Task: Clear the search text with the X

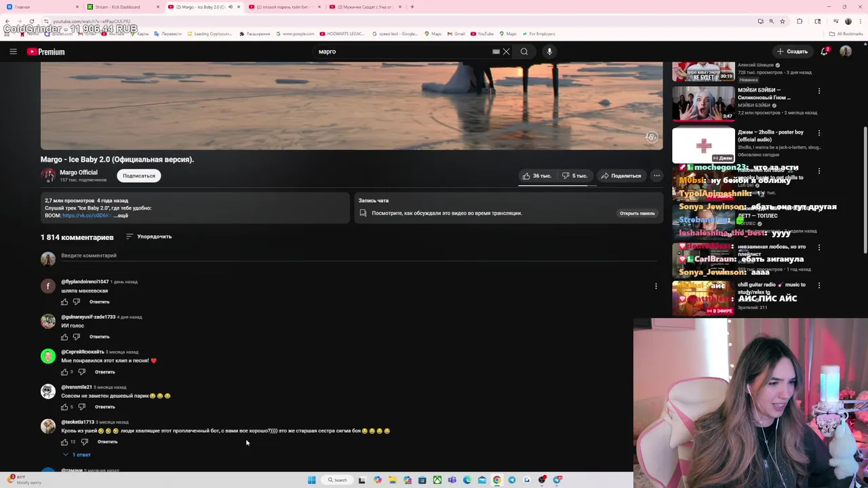Action: point(506,52)
